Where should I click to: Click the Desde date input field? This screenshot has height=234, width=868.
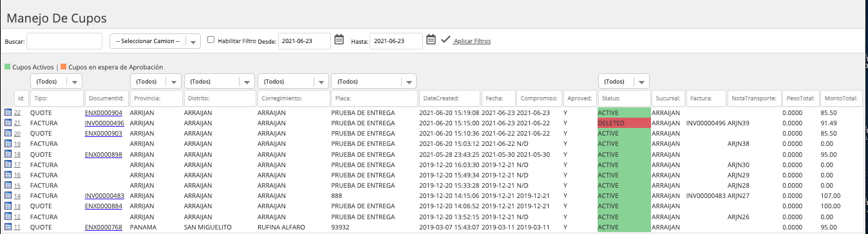[304, 41]
